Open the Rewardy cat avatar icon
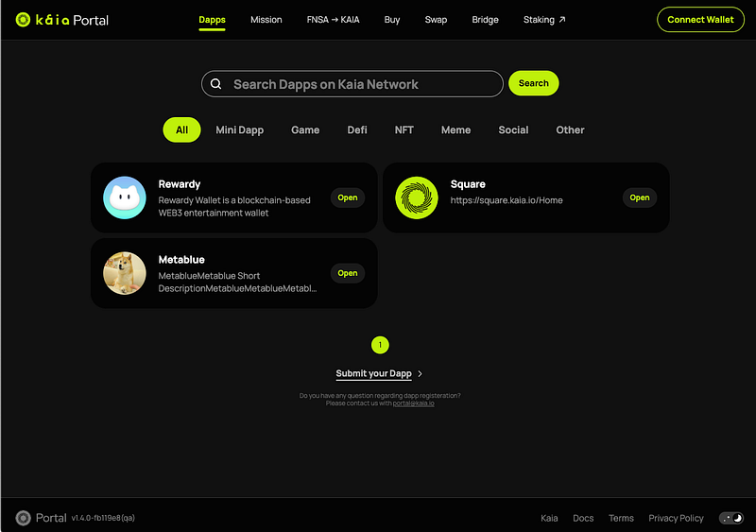The height and width of the screenshot is (532, 756). click(x=125, y=197)
